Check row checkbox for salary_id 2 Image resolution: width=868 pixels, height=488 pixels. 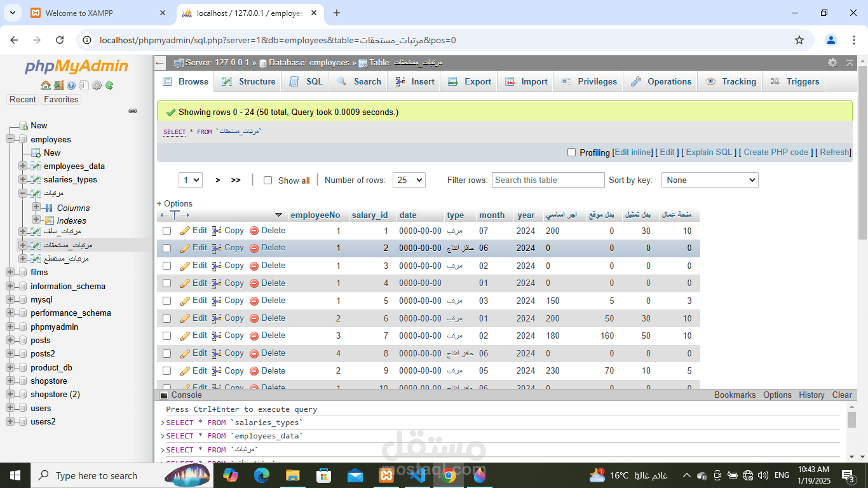tap(166, 248)
